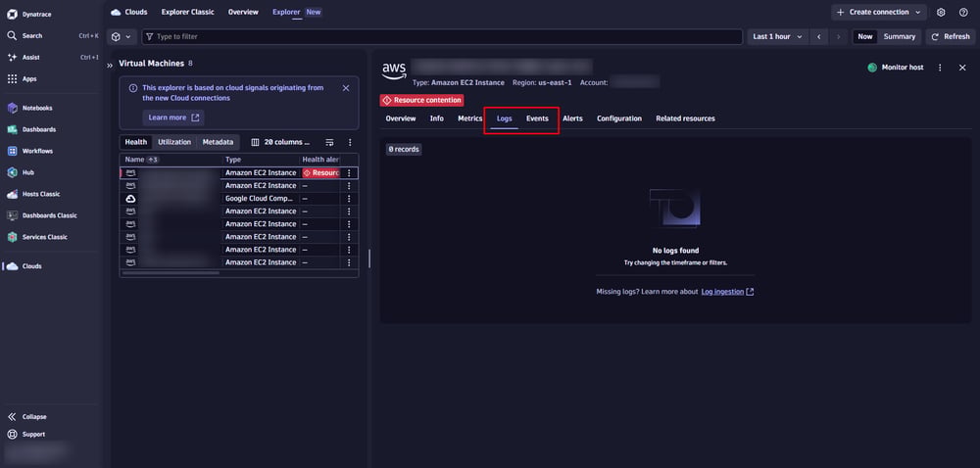980x468 pixels.
Task: Open settings gear icon in header
Action: click(941, 12)
